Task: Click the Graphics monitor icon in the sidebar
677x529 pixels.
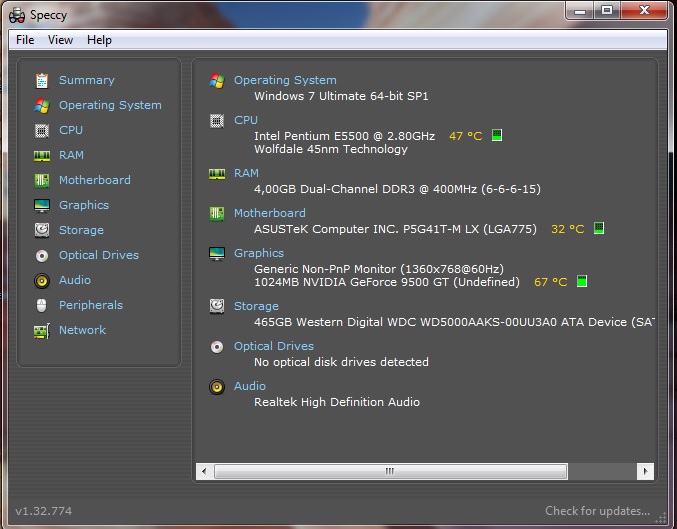Action: tap(42, 206)
